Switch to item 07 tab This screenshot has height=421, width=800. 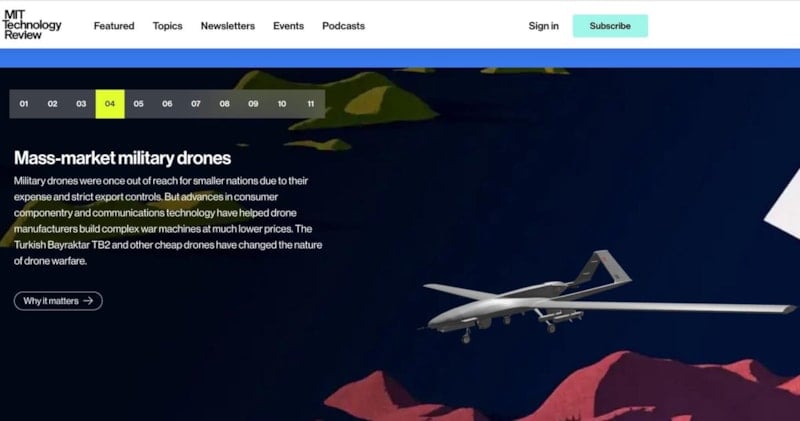pos(196,104)
